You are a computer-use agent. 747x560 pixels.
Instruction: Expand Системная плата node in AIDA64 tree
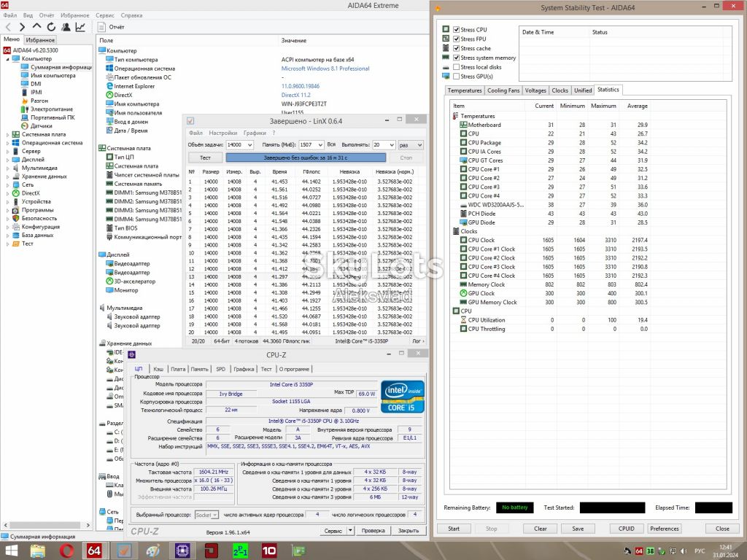pos(7,135)
